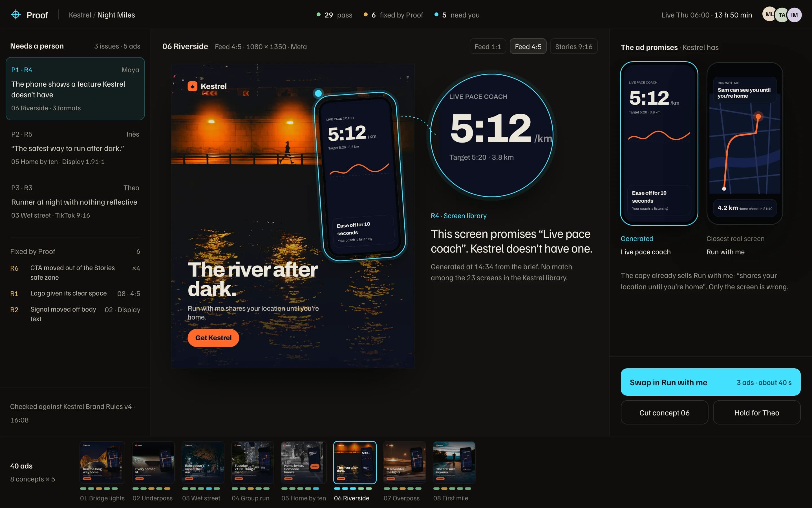Open the 08 First mile thumbnail
Screen dimensions: 812x508
coord(454,462)
